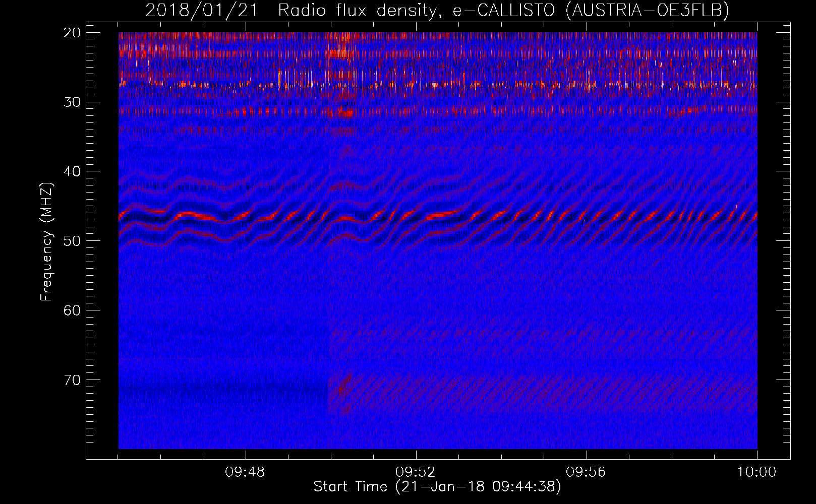Click the frequency tick label 70
The height and width of the screenshot is (504, 816).
tap(73, 380)
